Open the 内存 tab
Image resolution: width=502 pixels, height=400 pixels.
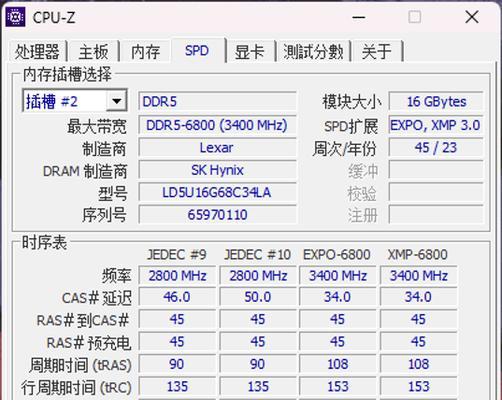pyautogui.click(x=145, y=52)
